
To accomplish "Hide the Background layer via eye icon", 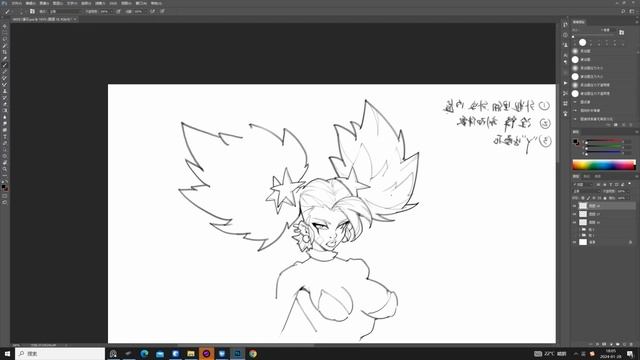I will coord(575,242).
